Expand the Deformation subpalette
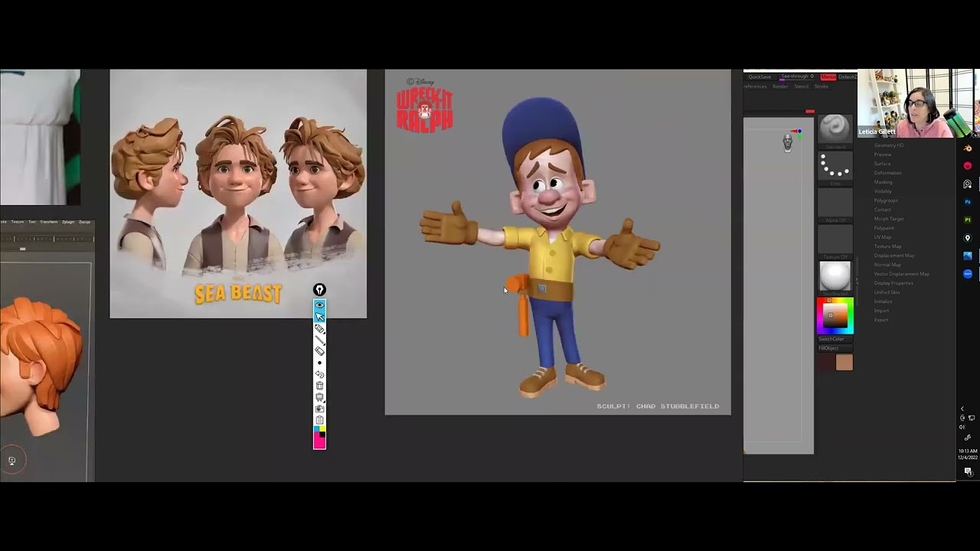 888,173
